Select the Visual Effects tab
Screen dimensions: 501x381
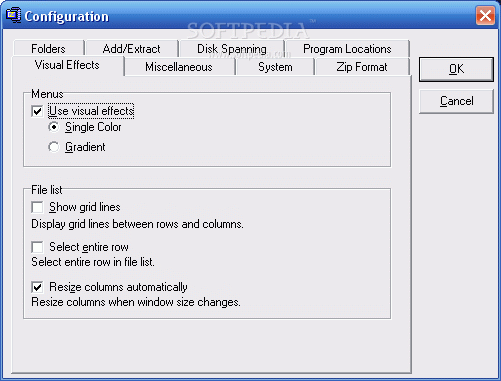[x=67, y=65]
